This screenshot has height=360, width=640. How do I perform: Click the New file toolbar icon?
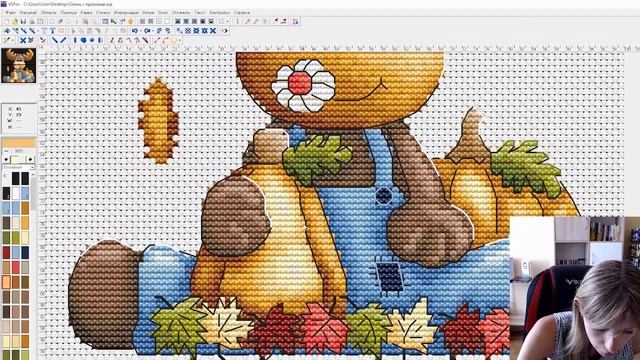(7, 21)
